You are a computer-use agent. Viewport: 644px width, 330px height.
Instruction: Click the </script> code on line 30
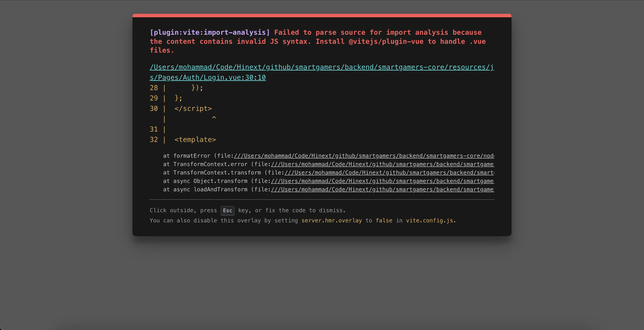(193, 109)
